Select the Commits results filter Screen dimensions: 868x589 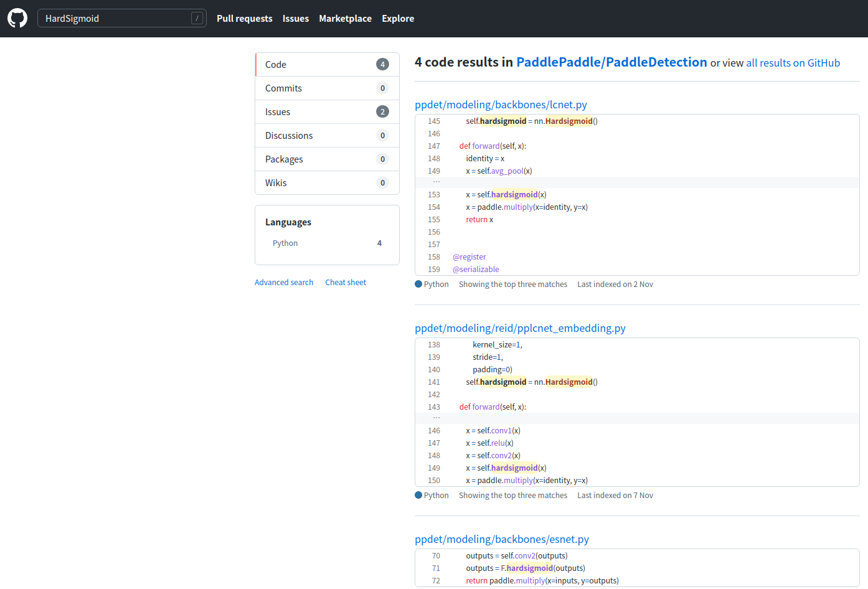(327, 88)
